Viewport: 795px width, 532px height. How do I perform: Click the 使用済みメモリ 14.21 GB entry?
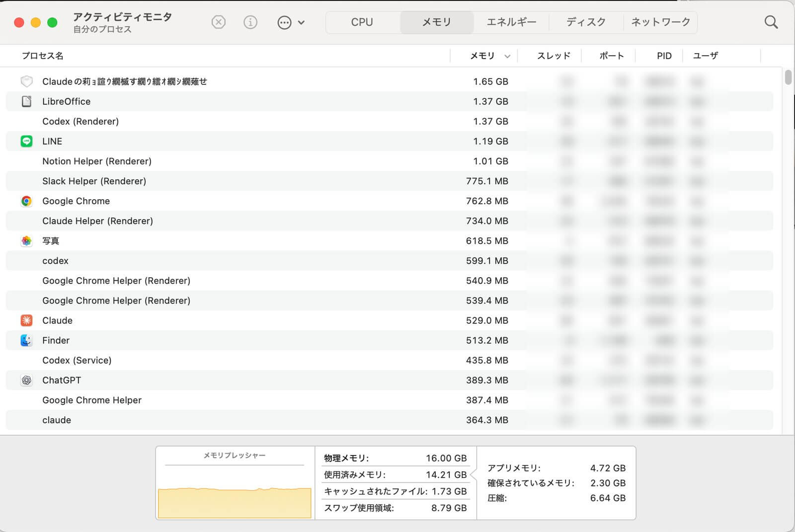click(396, 474)
